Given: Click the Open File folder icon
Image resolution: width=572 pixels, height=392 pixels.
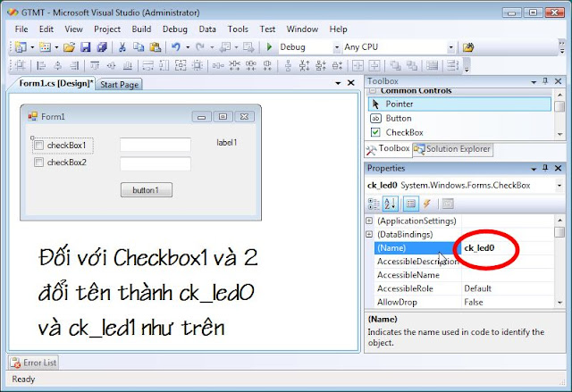Looking at the screenshot, I should click(x=69, y=47).
